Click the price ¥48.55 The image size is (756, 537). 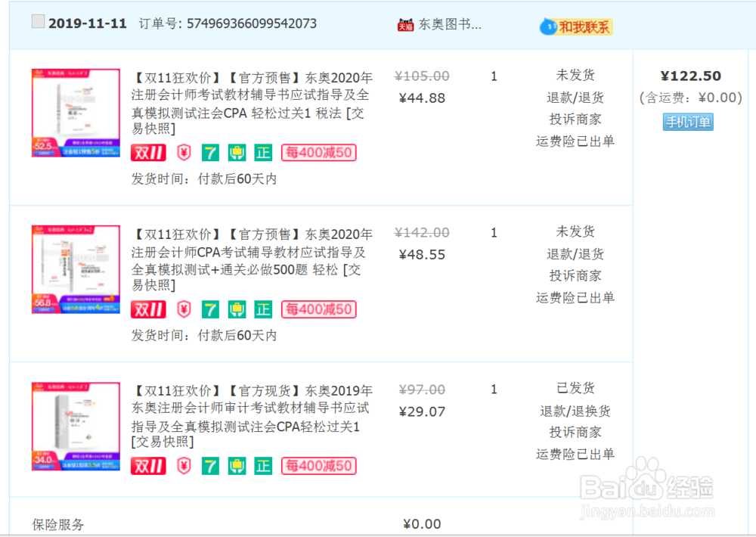pos(422,255)
